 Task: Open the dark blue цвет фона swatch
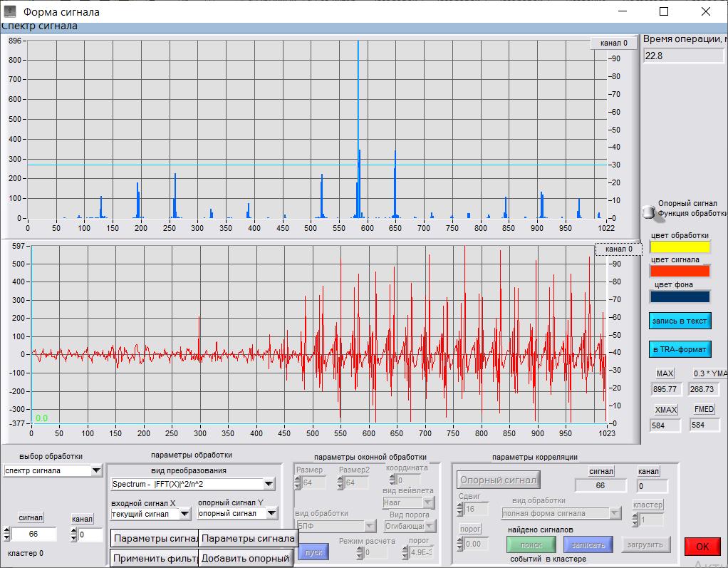[680, 296]
